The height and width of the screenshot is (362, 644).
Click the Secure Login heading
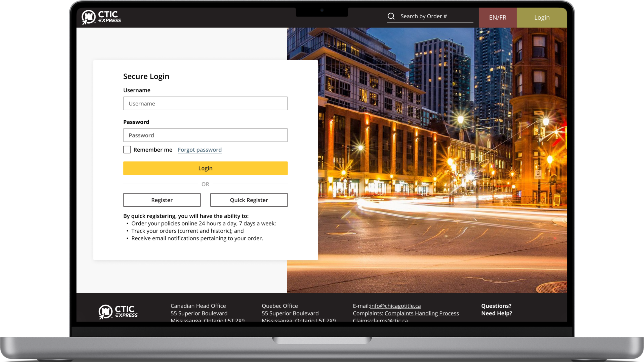coord(146,76)
